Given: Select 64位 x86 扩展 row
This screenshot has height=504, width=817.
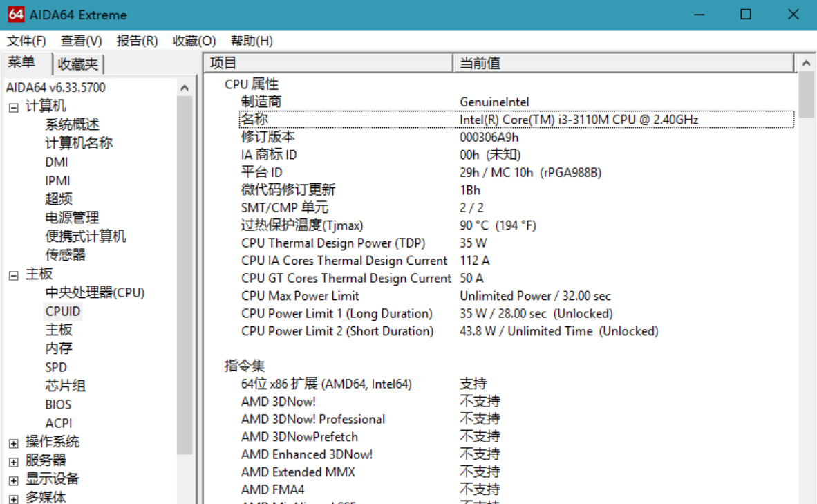Looking at the screenshot, I should coord(517,384).
